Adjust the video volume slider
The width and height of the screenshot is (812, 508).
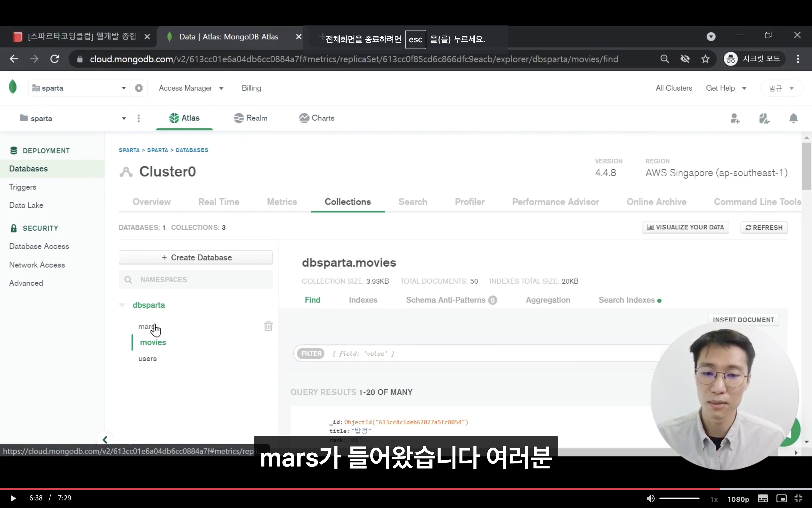679,498
